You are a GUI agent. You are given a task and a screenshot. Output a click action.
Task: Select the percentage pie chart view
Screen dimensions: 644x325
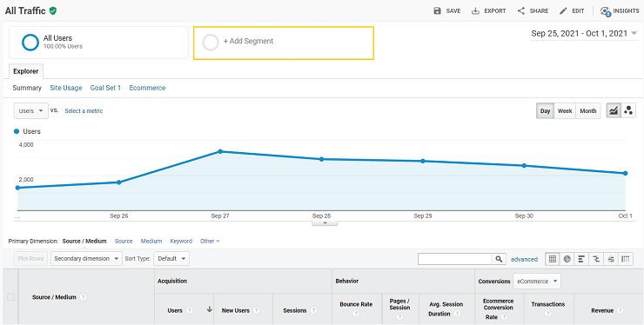pos(567,259)
